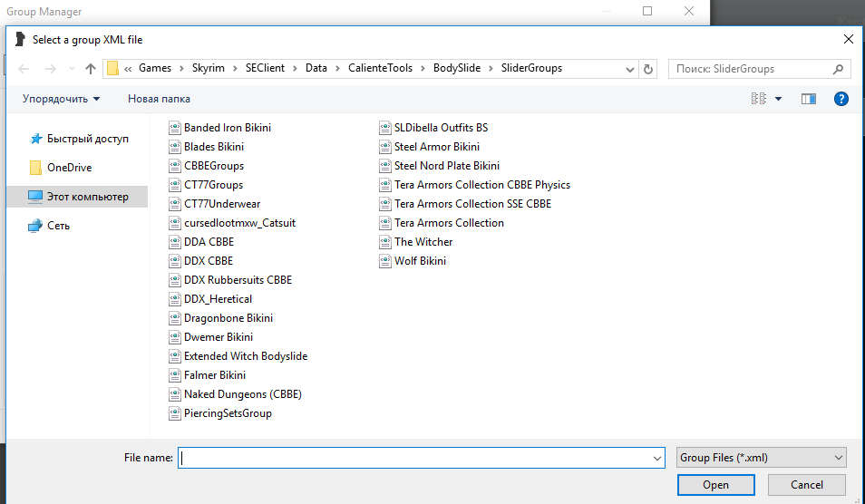Click the change view layout icon
Image resolution: width=865 pixels, height=504 pixels.
(x=759, y=99)
